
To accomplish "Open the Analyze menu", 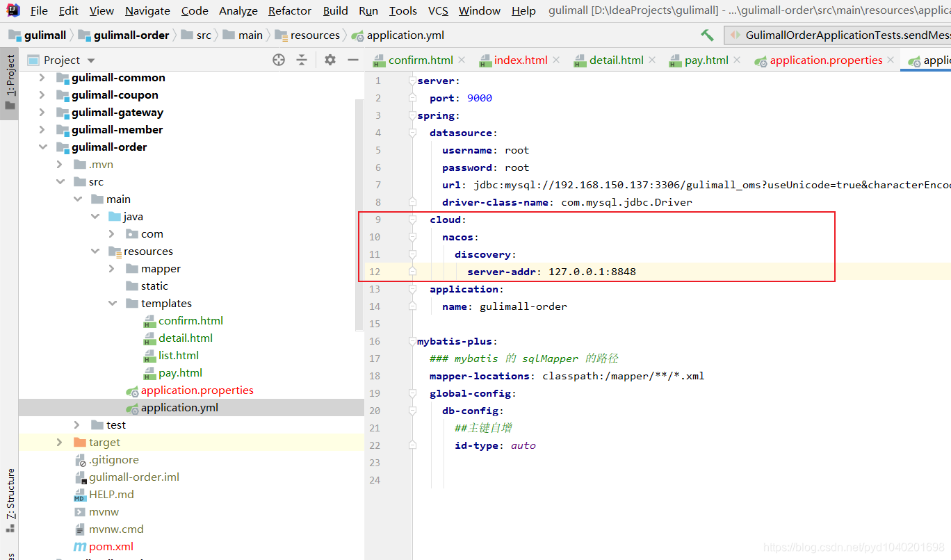I will point(238,10).
